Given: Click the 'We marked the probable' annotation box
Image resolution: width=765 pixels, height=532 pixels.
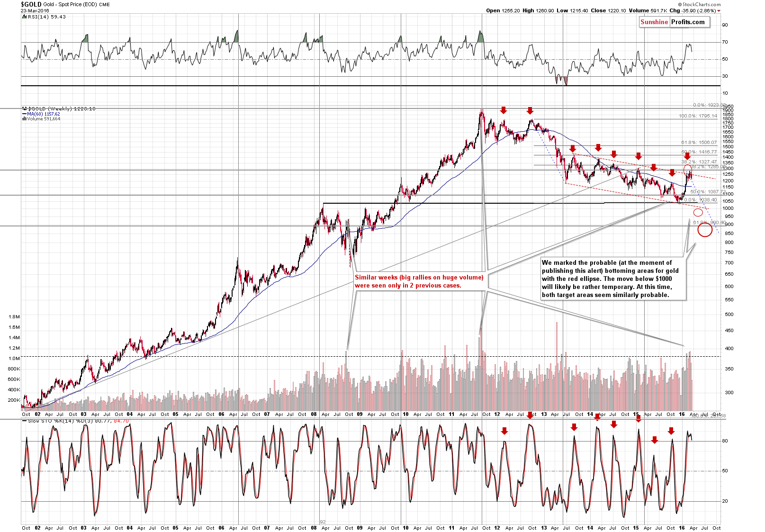Looking at the screenshot, I should click(x=613, y=279).
